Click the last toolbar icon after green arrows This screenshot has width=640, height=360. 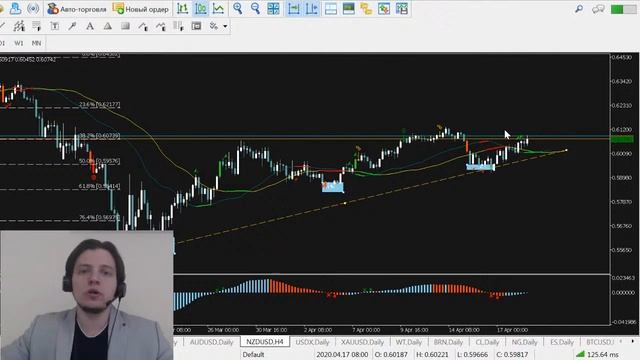pyautogui.click(x=402, y=9)
